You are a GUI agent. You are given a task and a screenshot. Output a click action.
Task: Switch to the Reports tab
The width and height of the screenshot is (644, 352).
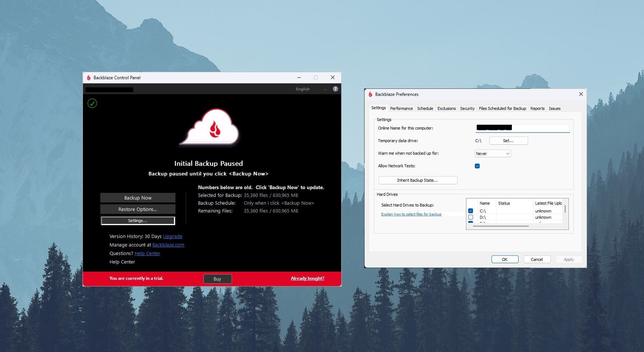[537, 108]
